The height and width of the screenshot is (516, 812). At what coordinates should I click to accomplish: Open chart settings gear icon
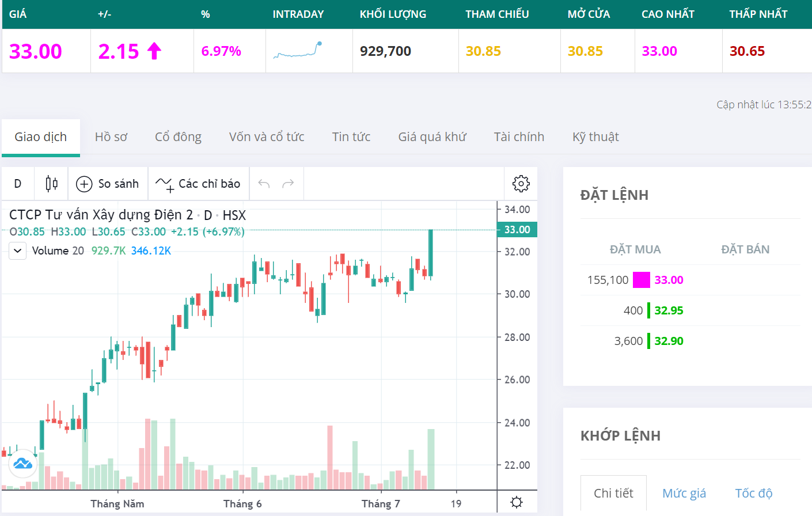point(521,184)
